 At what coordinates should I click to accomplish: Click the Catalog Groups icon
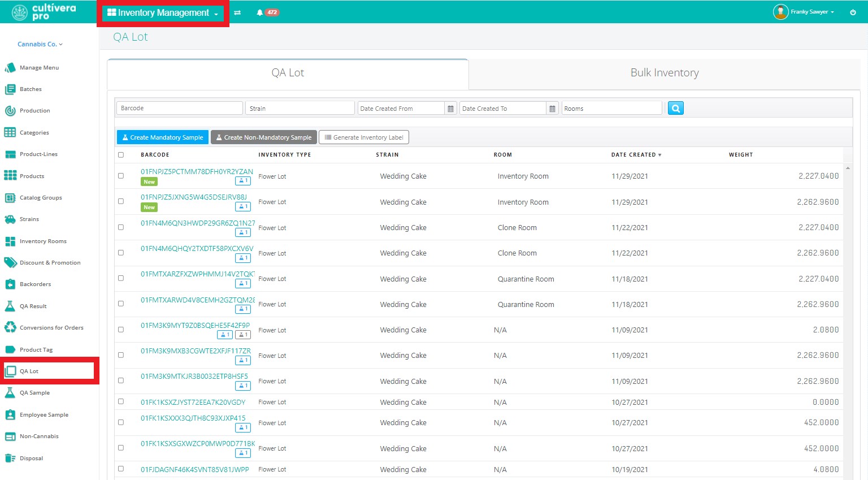click(x=10, y=198)
